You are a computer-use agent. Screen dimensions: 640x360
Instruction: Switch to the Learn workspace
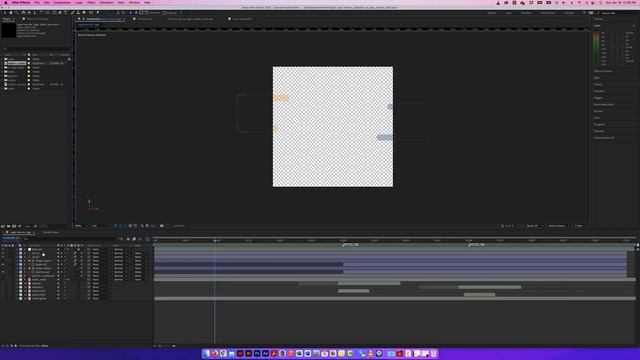tap(509, 13)
